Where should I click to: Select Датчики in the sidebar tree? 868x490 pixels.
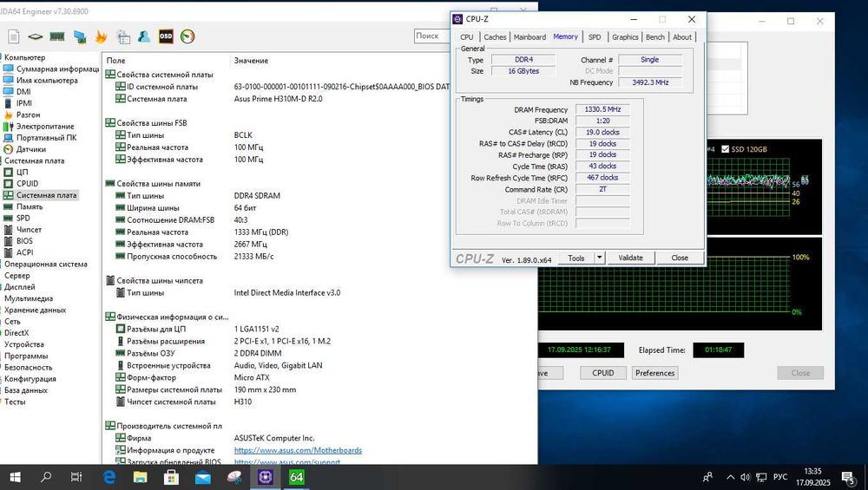[31, 149]
